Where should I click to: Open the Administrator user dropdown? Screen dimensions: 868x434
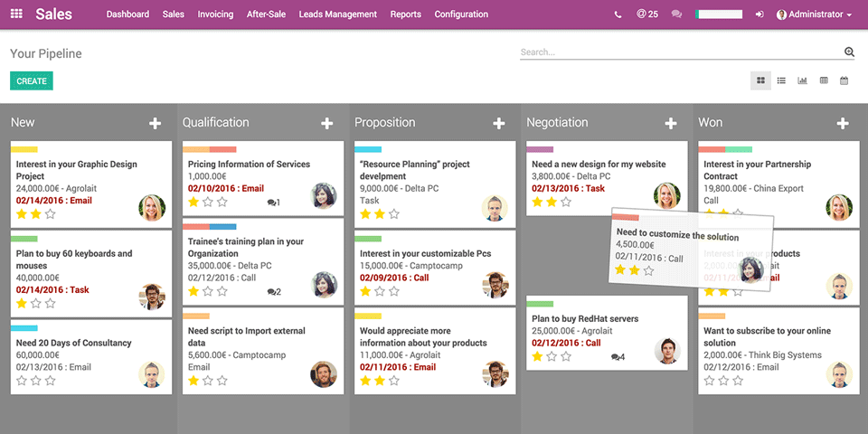814,14
